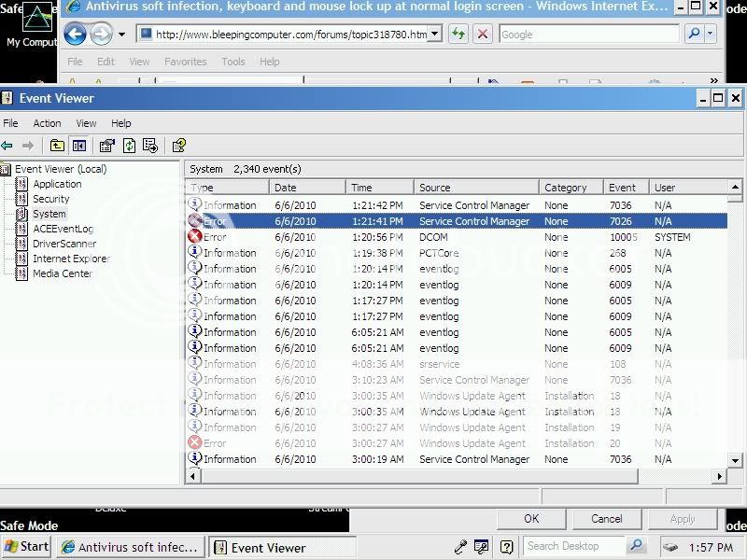Click the Help icon in Event Viewer toolbar
This screenshot has width=747, height=560.
tap(179, 146)
